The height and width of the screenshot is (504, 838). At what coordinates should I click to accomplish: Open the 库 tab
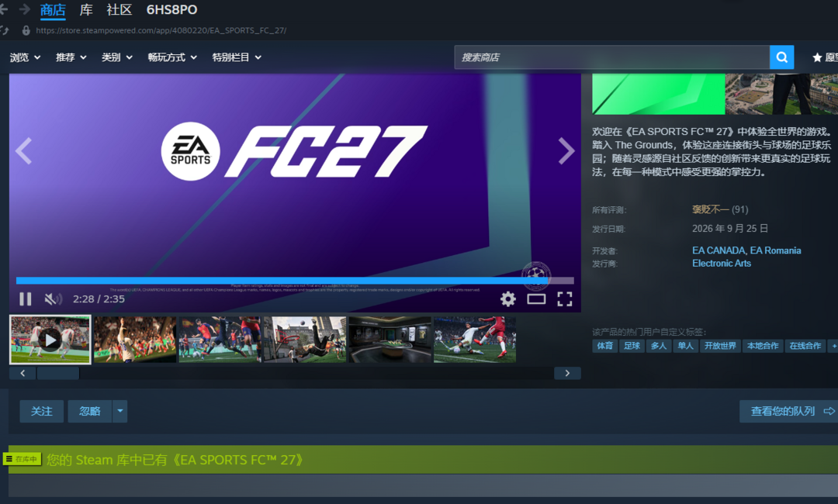pos(86,9)
